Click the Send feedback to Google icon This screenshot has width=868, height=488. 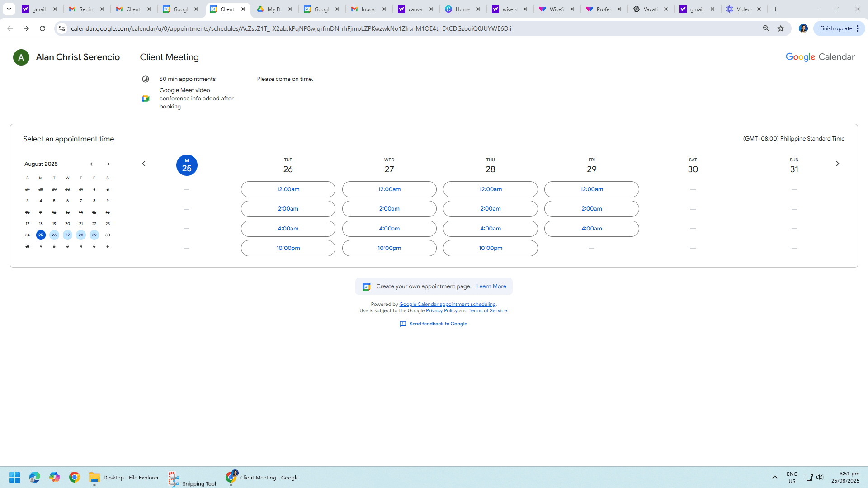(x=403, y=324)
